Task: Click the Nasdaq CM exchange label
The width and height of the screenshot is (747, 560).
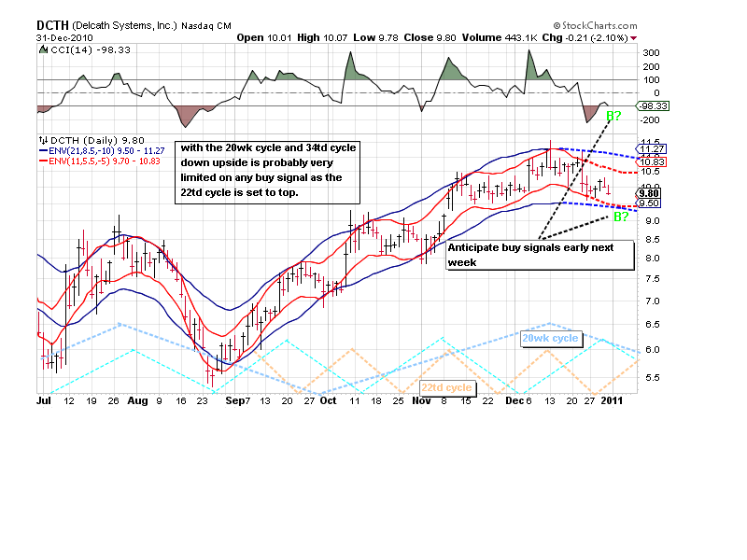Action: tap(206, 26)
